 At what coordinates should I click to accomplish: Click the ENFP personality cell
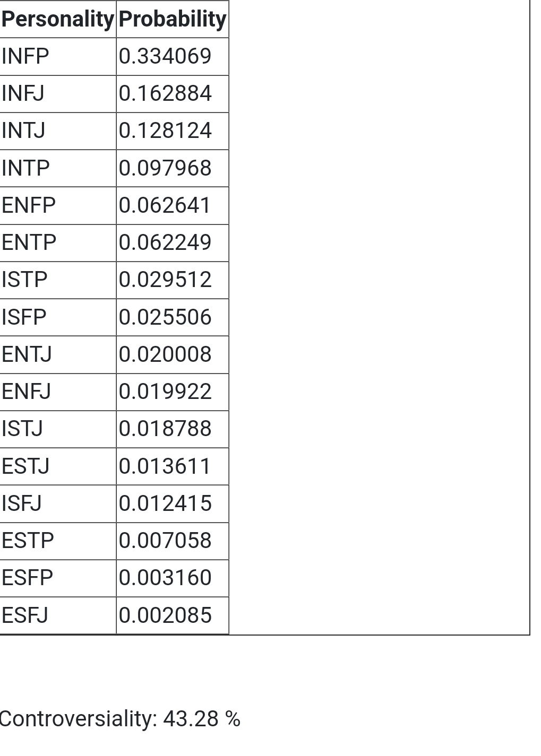pos(57,205)
